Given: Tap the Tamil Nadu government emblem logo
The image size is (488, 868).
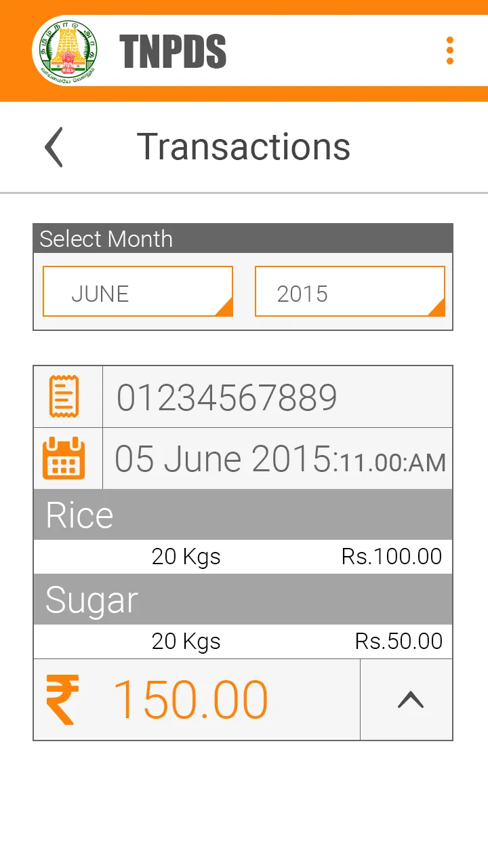Looking at the screenshot, I should (x=64, y=51).
